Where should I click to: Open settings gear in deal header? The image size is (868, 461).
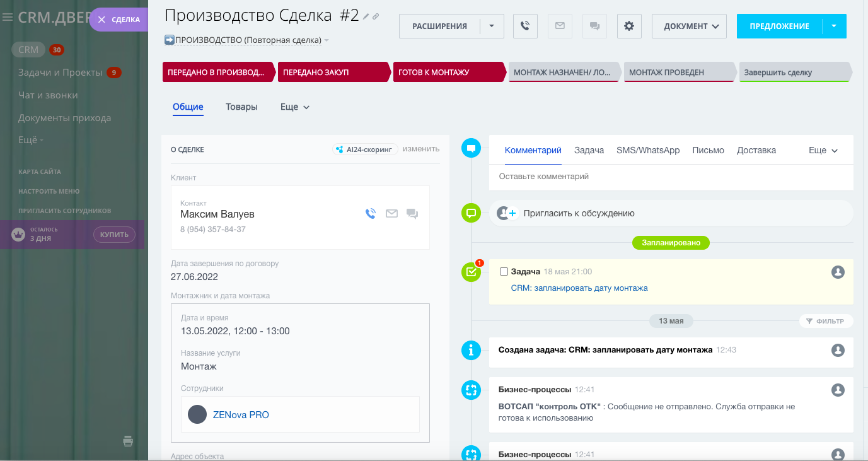coord(628,26)
